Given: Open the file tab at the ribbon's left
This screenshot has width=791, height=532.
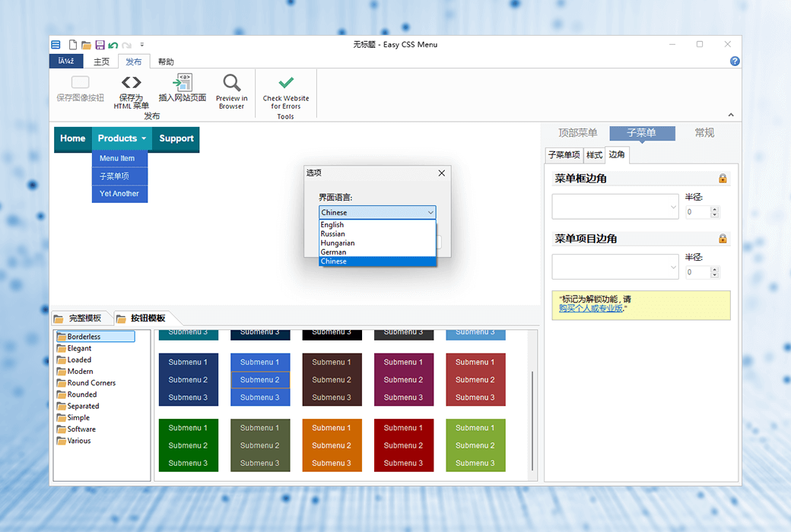Looking at the screenshot, I should coord(66,61).
